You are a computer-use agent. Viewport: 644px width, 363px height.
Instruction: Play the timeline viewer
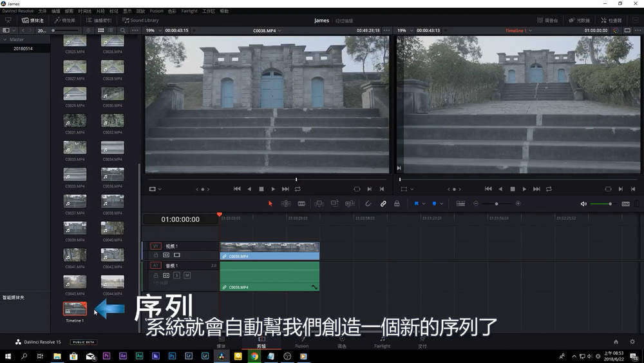coord(524,189)
